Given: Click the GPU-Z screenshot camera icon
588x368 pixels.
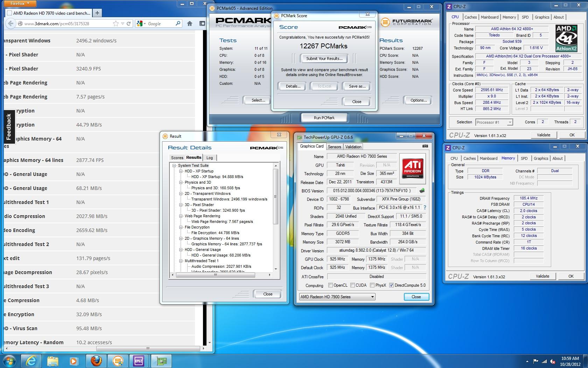Looking at the screenshot, I should [x=425, y=146].
